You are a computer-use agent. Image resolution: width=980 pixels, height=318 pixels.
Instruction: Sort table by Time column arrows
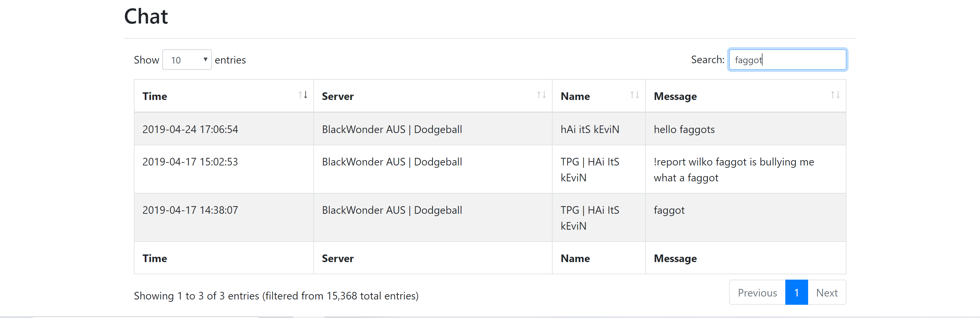click(x=303, y=95)
